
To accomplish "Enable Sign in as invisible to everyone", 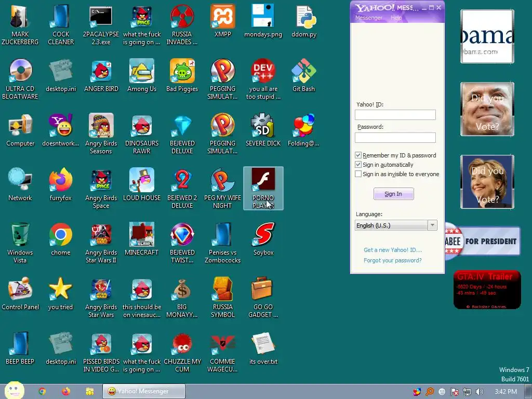I will click(x=358, y=174).
